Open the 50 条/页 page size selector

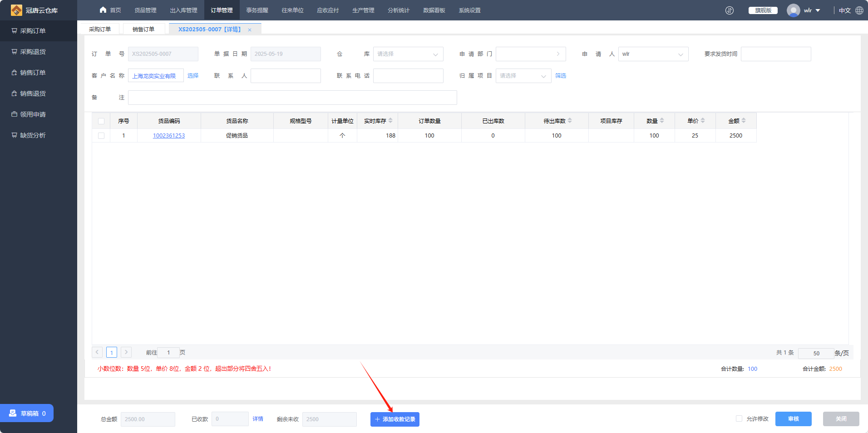click(816, 353)
